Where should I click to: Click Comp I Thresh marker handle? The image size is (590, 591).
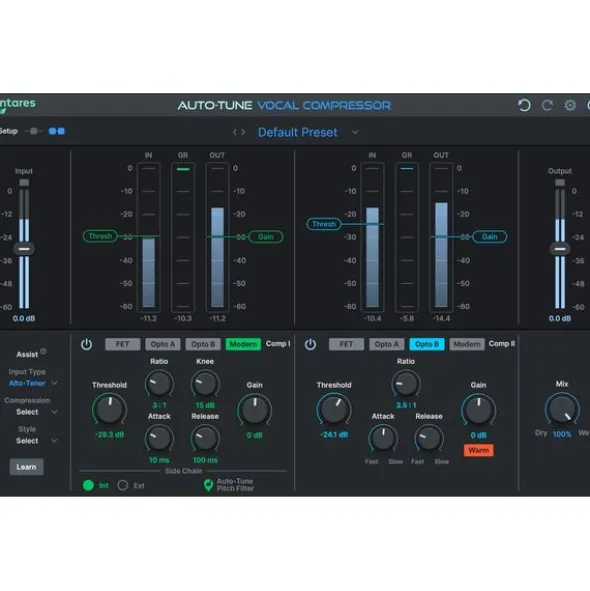100,236
